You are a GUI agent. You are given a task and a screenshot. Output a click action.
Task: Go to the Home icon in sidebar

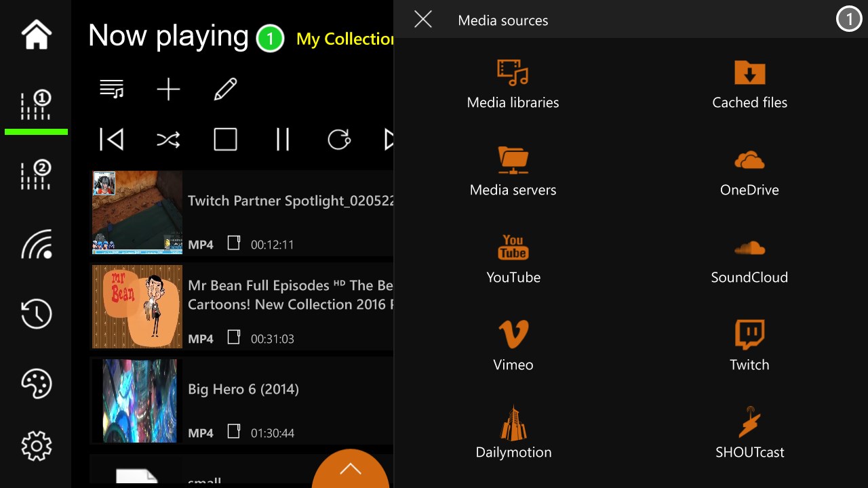[37, 35]
